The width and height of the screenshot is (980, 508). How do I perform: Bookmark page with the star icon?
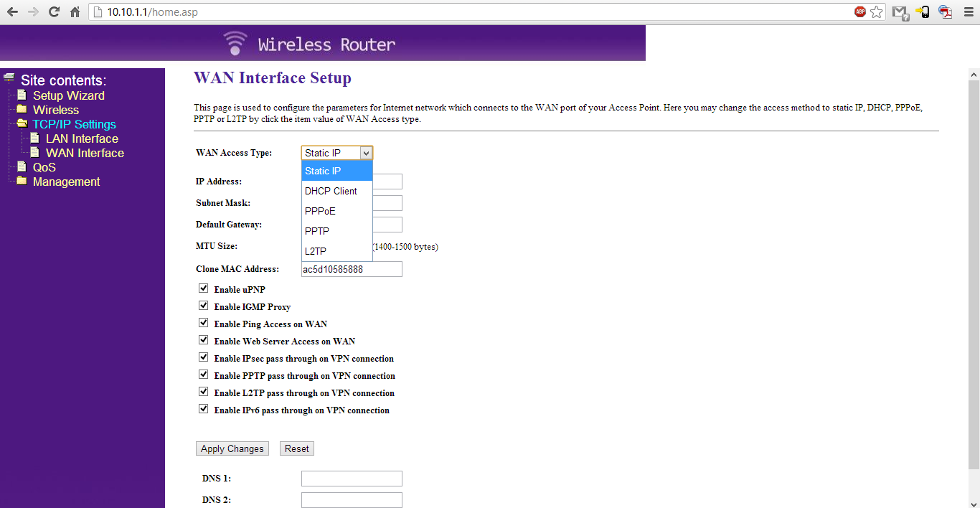coord(877,12)
